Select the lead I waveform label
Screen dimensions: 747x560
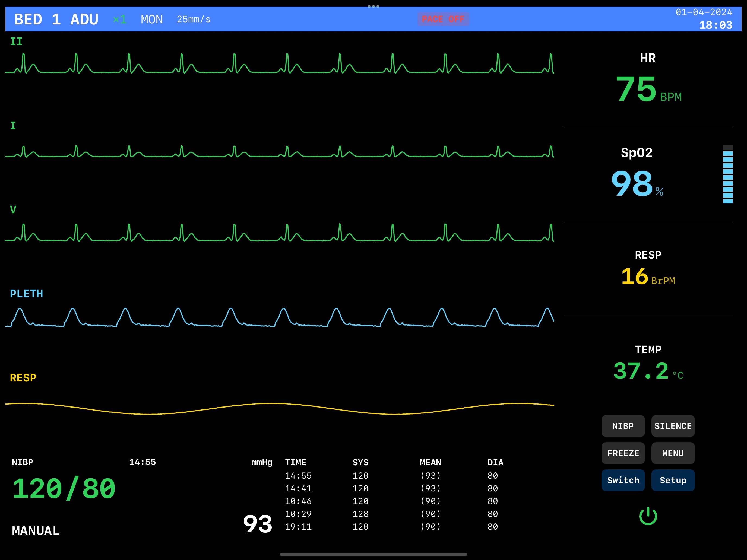[x=13, y=126]
